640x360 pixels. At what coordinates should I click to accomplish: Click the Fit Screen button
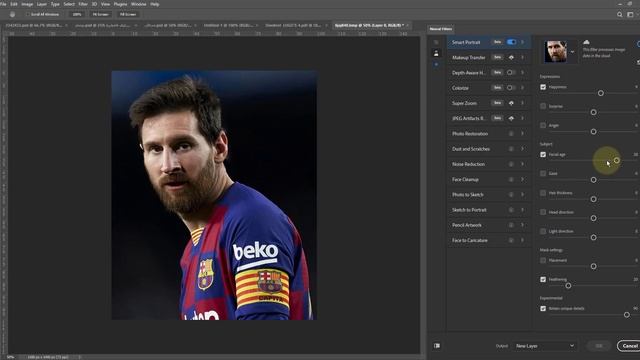click(100, 14)
